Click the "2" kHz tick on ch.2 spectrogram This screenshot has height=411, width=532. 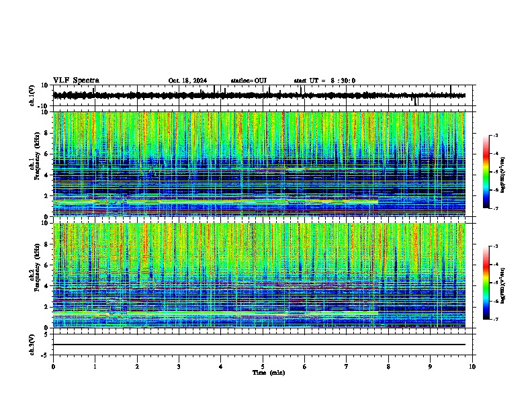[46, 307]
